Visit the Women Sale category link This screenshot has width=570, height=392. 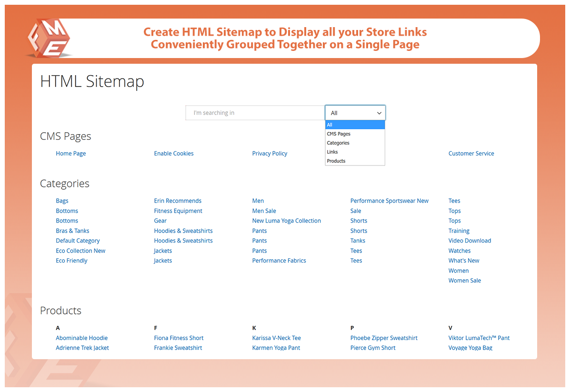(x=464, y=281)
